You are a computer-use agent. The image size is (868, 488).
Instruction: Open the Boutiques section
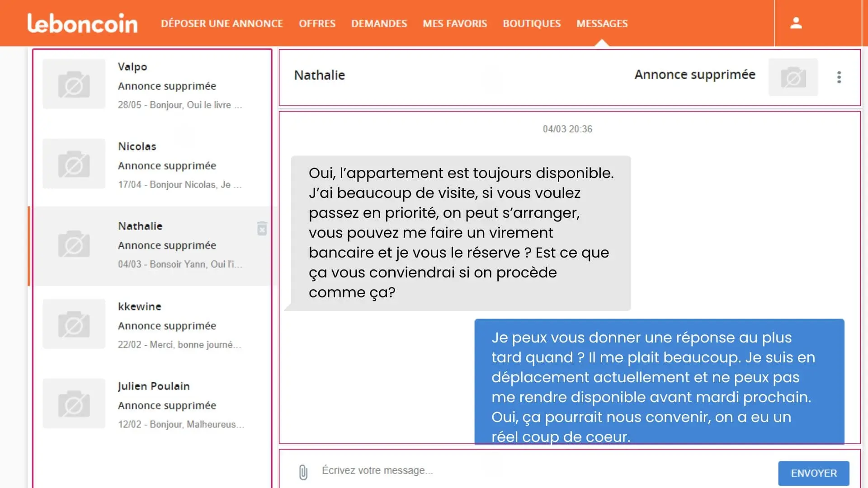tap(532, 23)
